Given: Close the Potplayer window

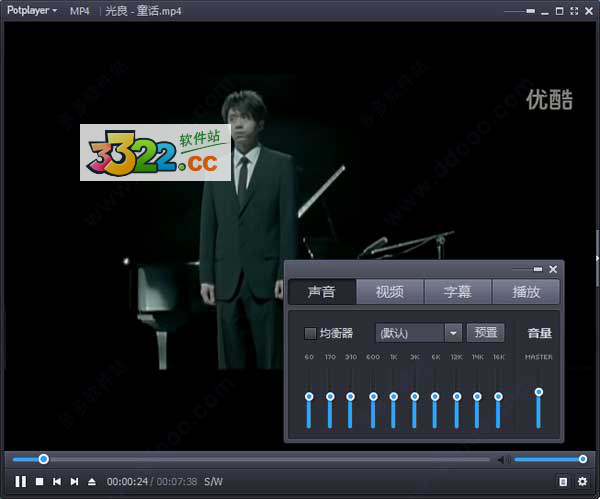Looking at the screenshot, I should click(589, 11).
